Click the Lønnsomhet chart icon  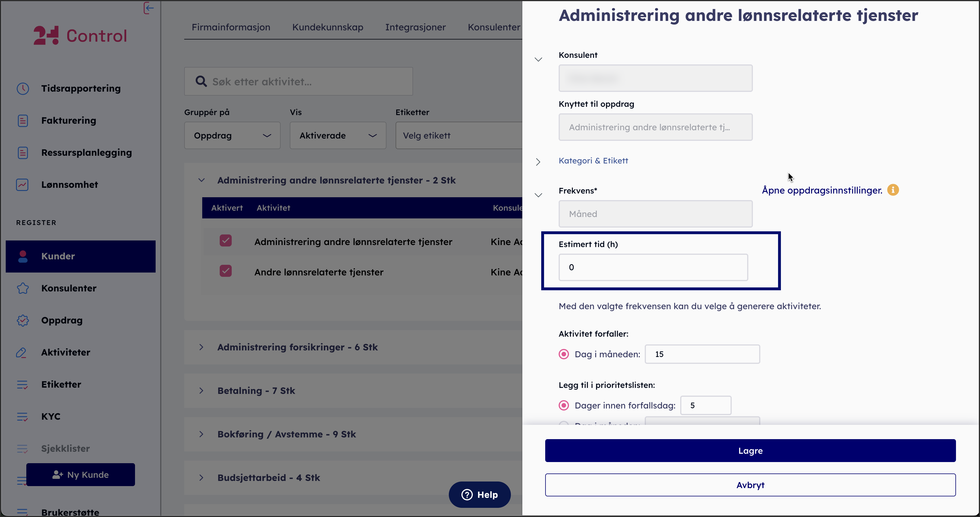coord(22,185)
